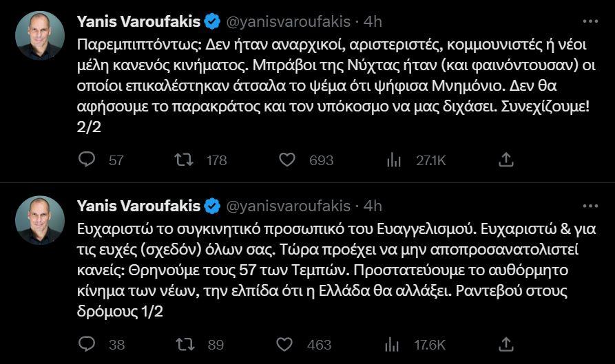Open Yanis Varoufakis profile name in first tweet
The image size is (615, 364).
click(139, 22)
